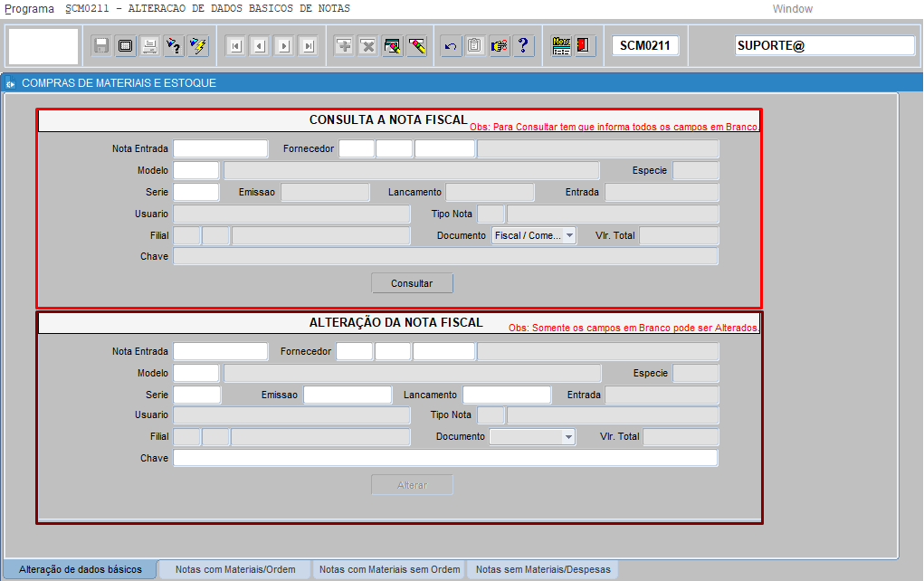Click the grey Chave field in Consulta
Screen dimensions: 924x581
pyautogui.click(x=445, y=256)
